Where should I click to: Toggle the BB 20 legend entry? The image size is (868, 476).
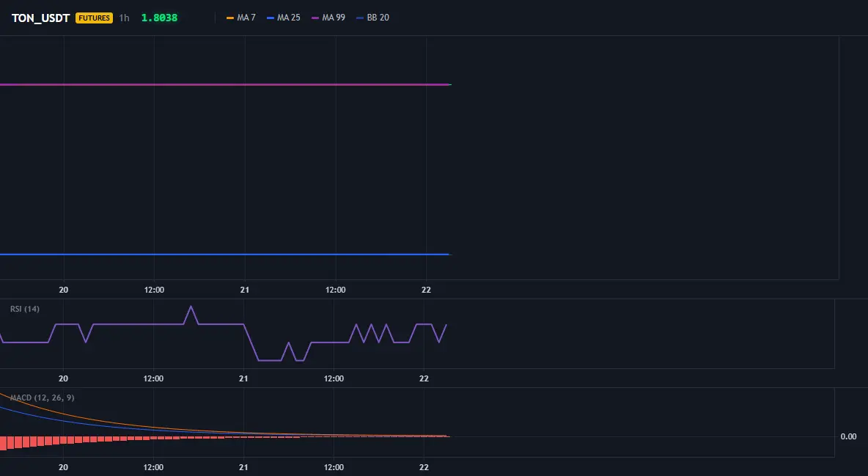pyautogui.click(x=372, y=18)
